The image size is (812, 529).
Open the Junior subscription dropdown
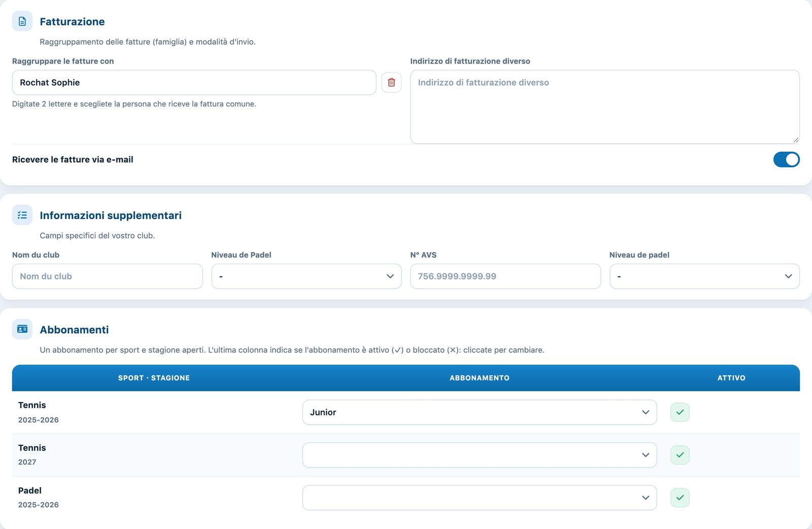480,412
